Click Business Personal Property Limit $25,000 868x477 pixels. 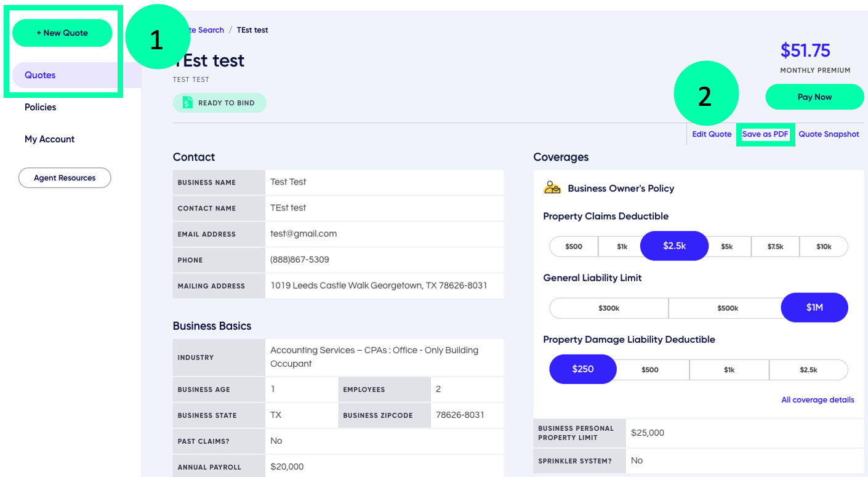[x=648, y=433]
